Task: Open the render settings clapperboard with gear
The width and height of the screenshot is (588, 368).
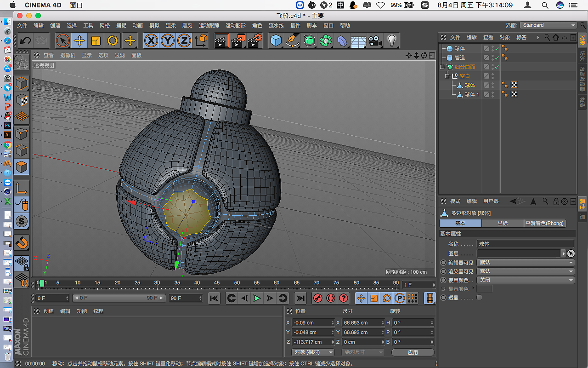Action: coord(255,40)
